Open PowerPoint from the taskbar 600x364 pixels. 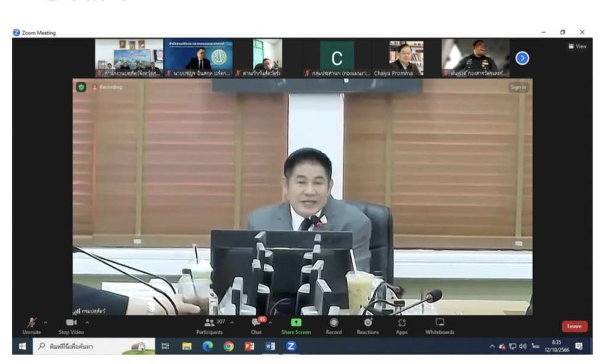[250, 346]
